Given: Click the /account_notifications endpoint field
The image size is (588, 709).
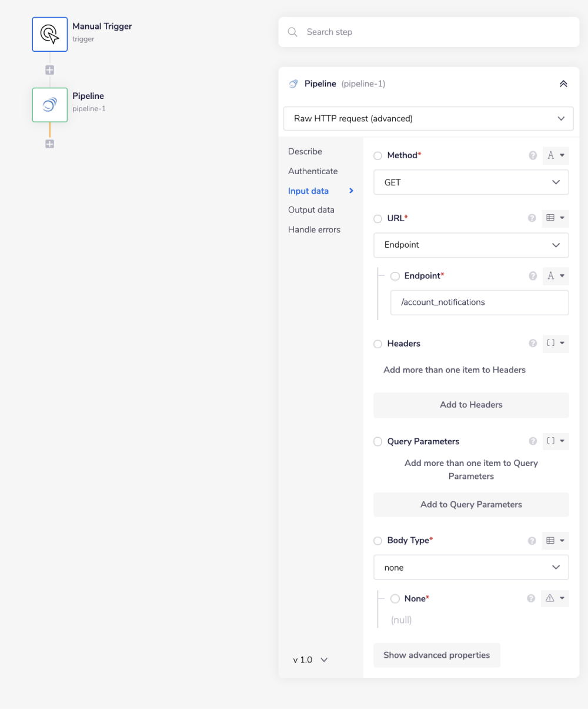Looking at the screenshot, I should 479,302.
